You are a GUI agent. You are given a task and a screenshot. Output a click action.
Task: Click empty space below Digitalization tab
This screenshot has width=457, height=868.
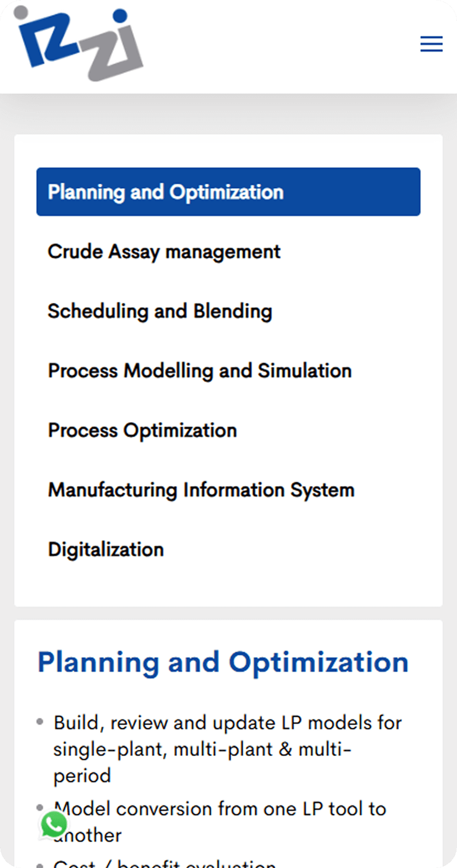click(x=228, y=585)
